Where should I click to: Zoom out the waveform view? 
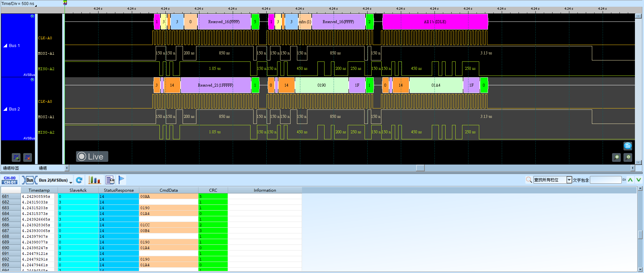click(616, 157)
